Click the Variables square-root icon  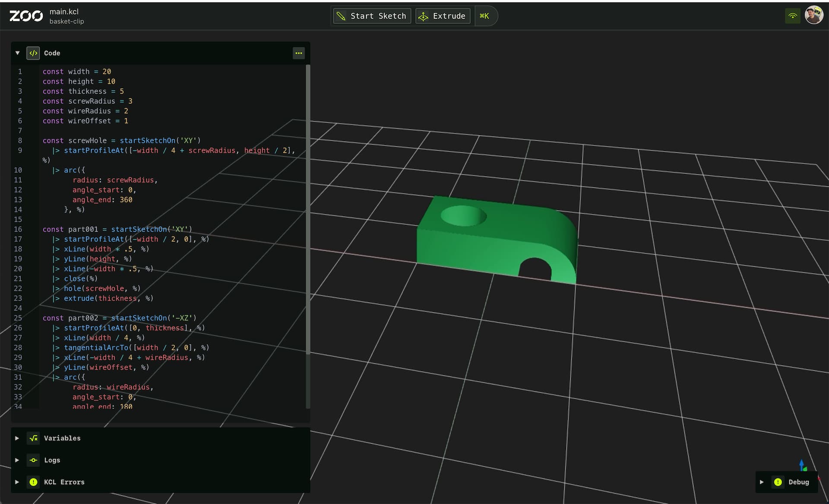(33, 438)
